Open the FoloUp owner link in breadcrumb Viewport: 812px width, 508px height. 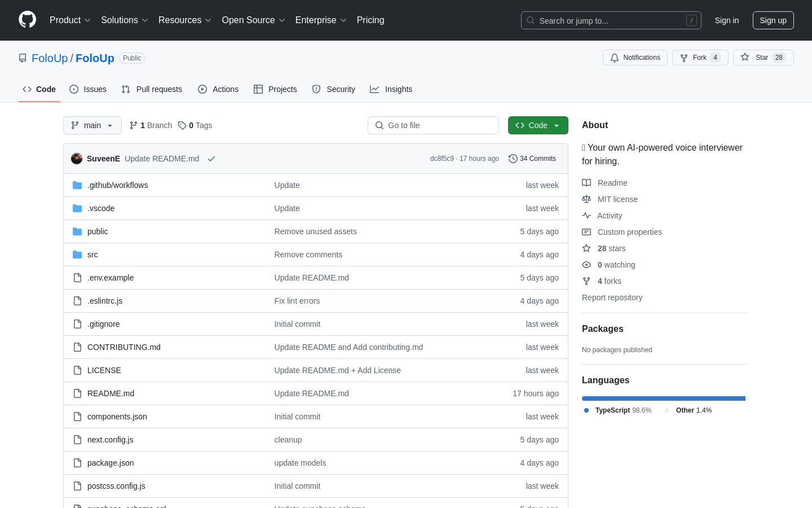(50, 58)
